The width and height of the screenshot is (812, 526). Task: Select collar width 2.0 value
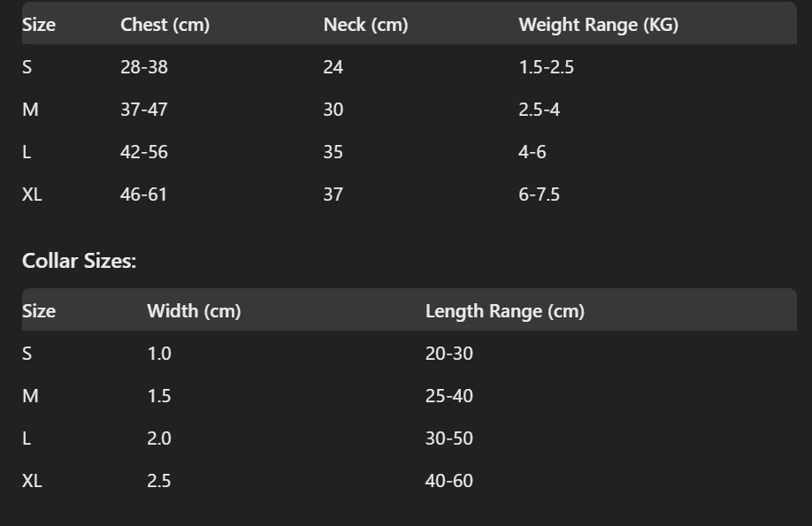click(x=159, y=438)
